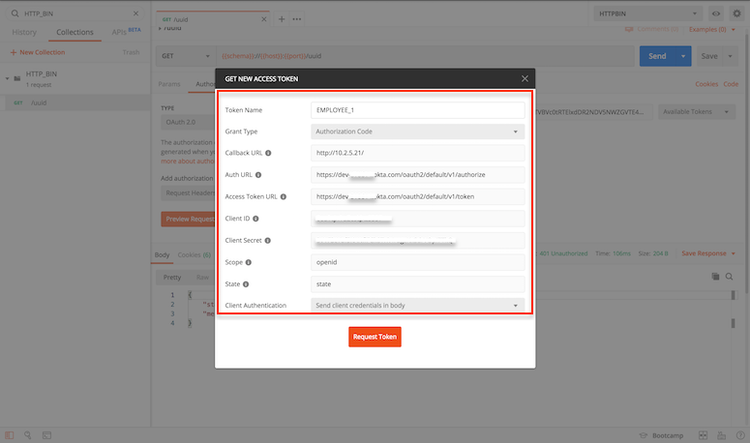Click the State info icon
This screenshot has height=443, width=750.
click(x=246, y=284)
